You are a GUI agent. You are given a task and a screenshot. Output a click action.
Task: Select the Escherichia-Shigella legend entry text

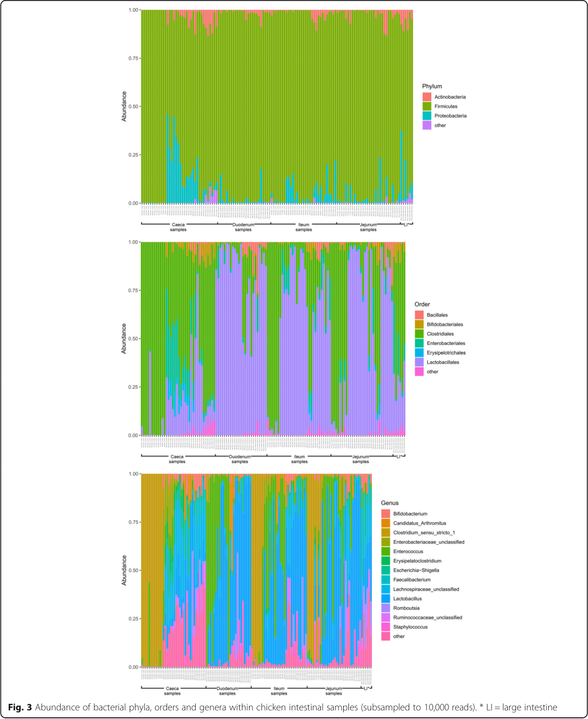pos(416,571)
